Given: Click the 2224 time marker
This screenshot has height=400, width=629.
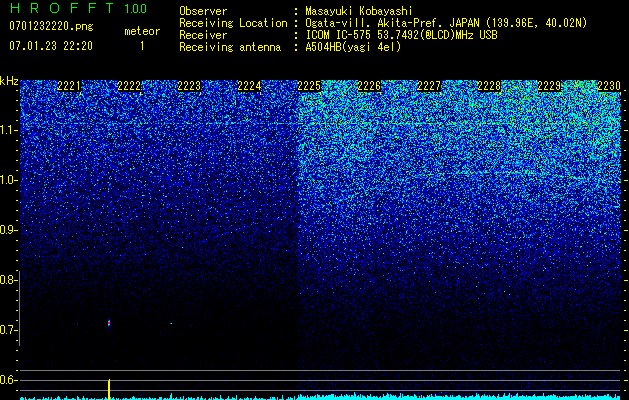Looking at the screenshot, I should pos(249,86).
